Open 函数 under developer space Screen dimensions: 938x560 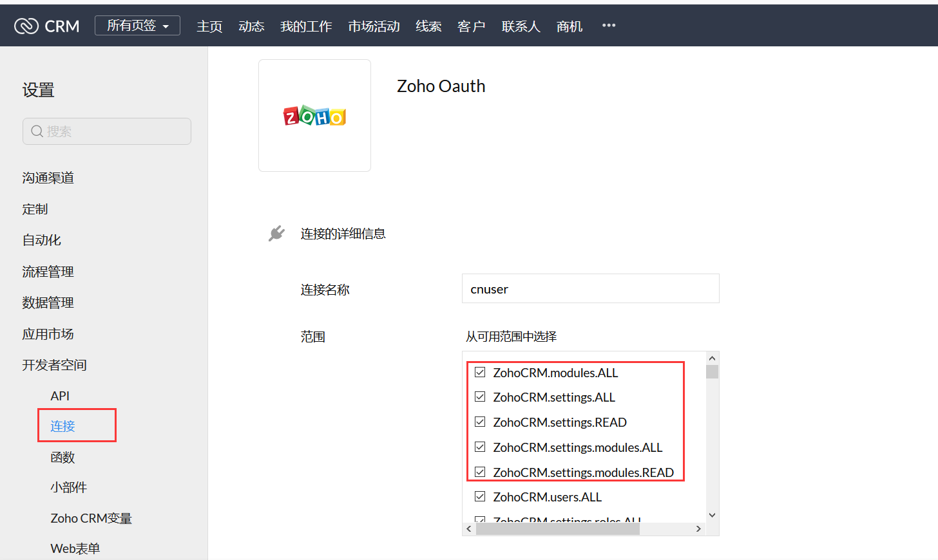(63, 457)
